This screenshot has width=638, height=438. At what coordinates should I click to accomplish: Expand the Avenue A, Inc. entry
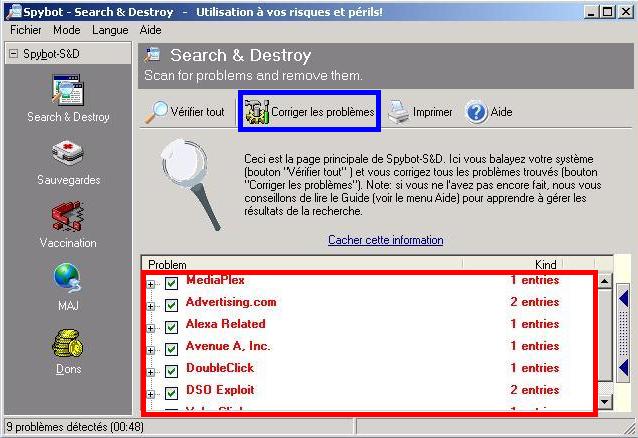click(152, 349)
